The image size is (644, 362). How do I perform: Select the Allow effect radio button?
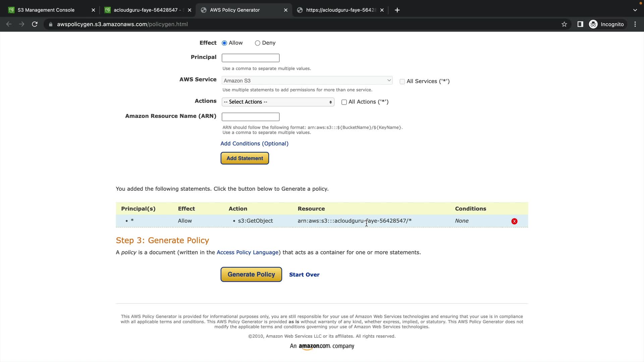[x=224, y=43]
